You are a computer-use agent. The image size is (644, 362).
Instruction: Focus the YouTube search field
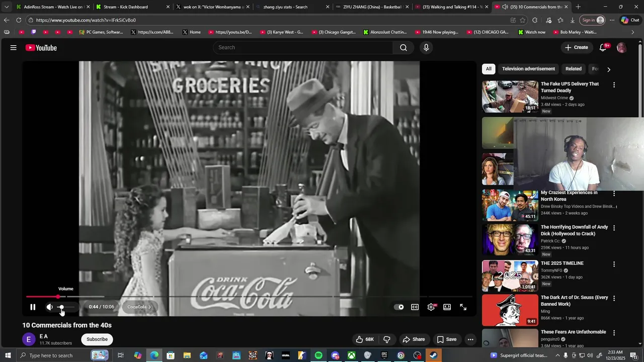[303, 47]
